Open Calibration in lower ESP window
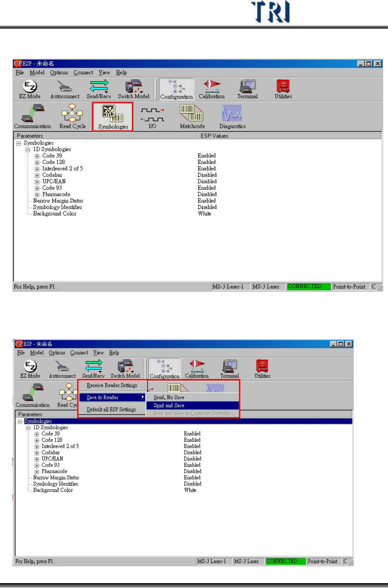The width and height of the screenshot is (388, 588). point(197,369)
